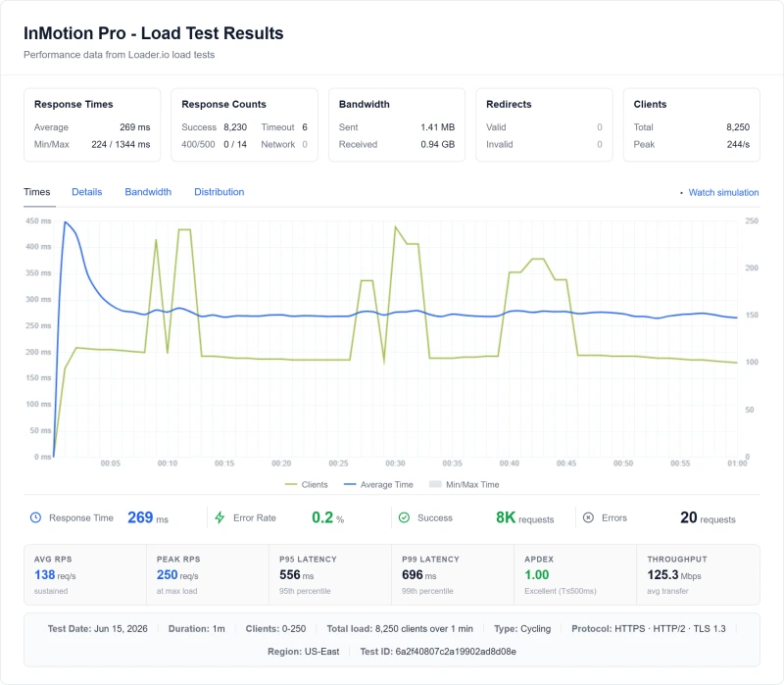This screenshot has height=685, width=784.
Task: Click the Sent value 1.41 MB
Action: click(437, 127)
